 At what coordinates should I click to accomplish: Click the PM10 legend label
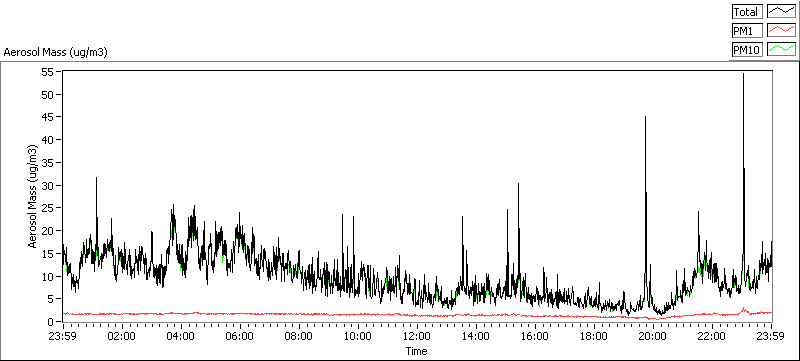point(747,49)
